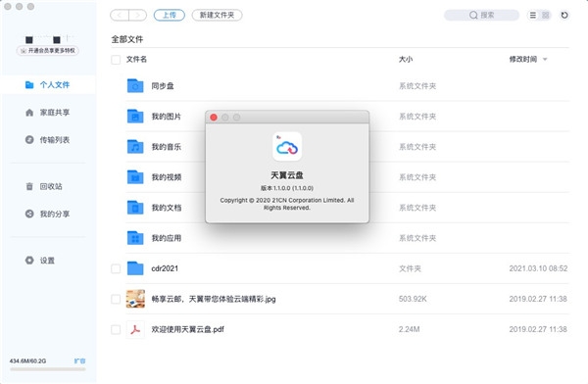
Task: Sort by 修改时间 dropdown arrow
Action: [x=545, y=59]
